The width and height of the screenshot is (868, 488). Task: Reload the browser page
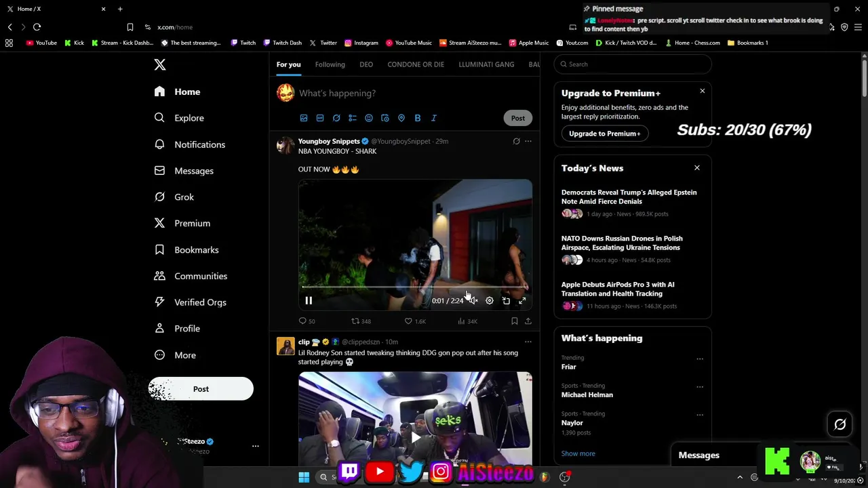pos(37,27)
